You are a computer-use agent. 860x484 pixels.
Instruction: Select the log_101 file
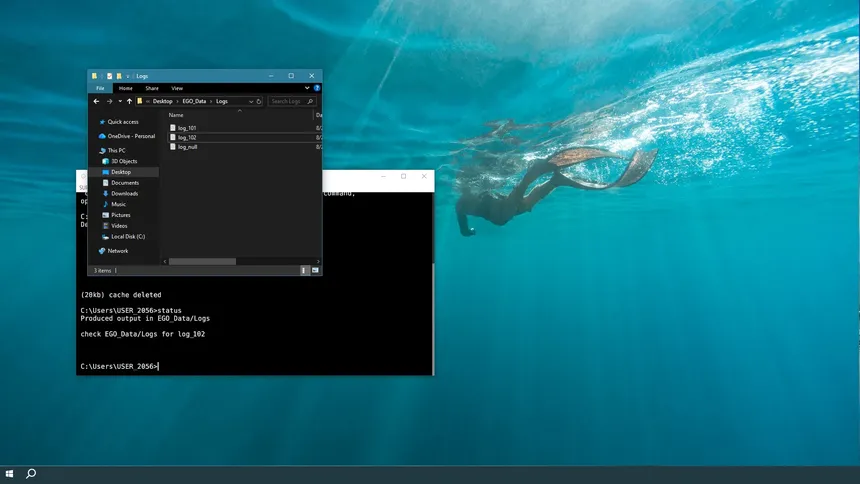[187, 128]
